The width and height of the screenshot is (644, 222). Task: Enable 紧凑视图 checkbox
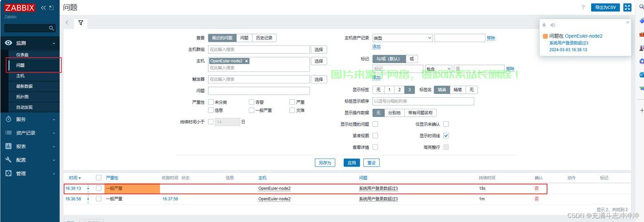pyautogui.click(x=375, y=135)
